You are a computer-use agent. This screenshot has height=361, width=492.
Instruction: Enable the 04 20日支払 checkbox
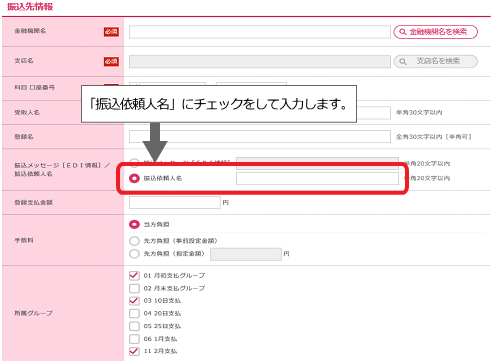click(x=134, y=313)
